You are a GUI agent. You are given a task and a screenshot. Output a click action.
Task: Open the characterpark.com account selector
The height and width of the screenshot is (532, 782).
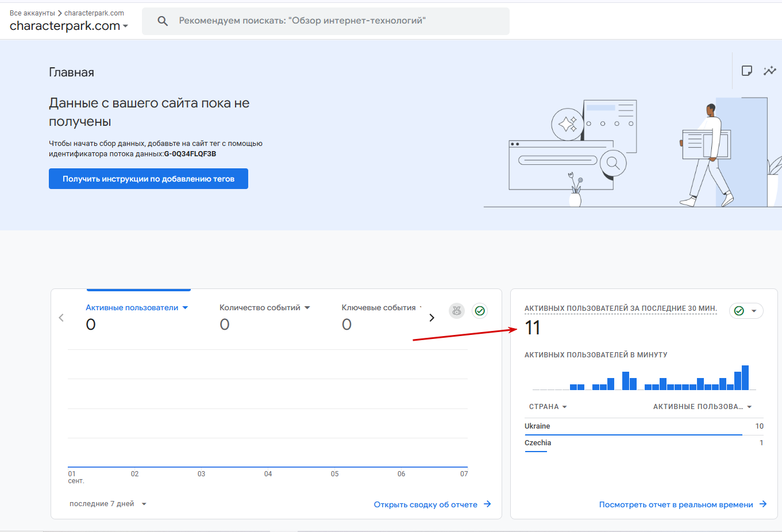[x=69, y=26]
